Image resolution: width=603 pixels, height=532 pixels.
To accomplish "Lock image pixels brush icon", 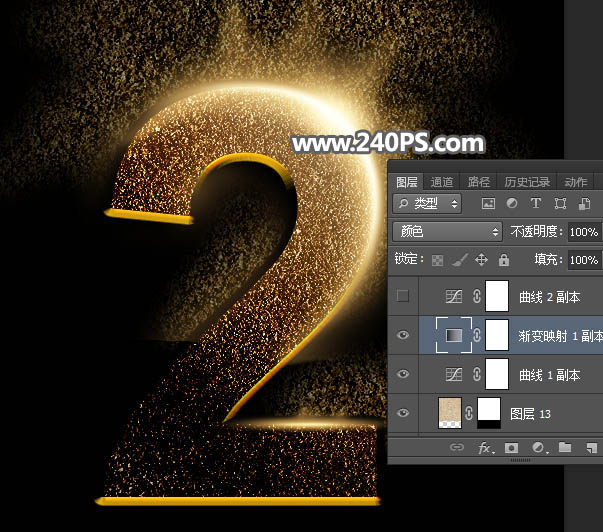I will pyautogui.click(x=460, y=260).
